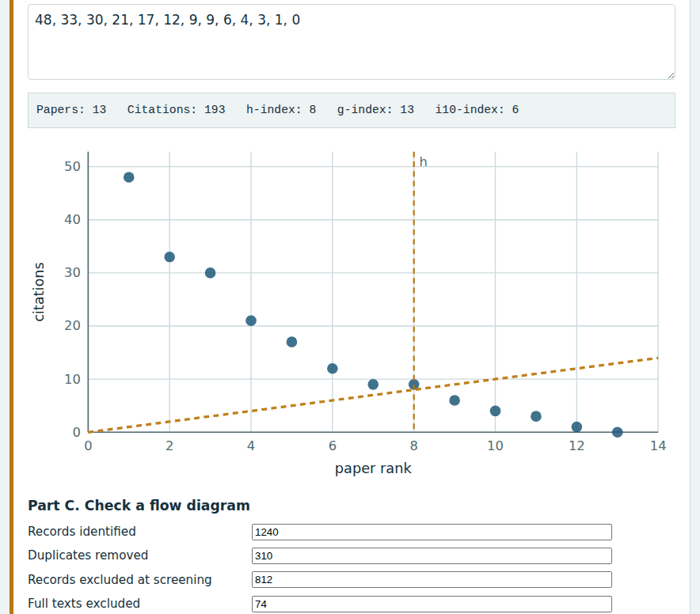Click the data point at rank 3 (30 citations)
The width and height of the screenshot is (700, 614).
click(211, 273)
